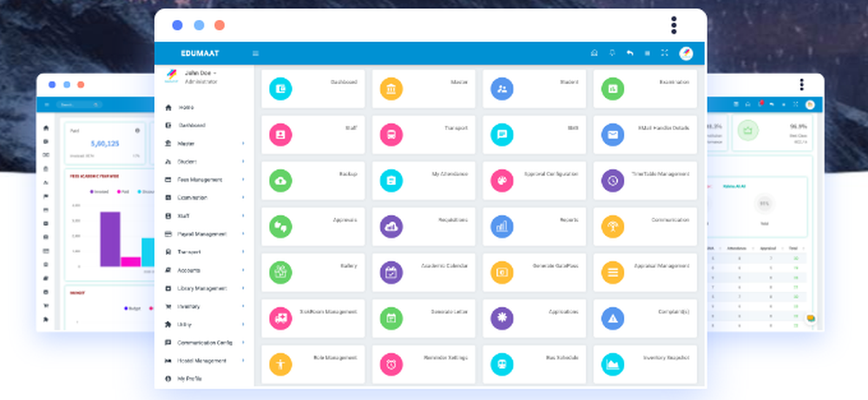Expand Fees Management arrow in sidebar

point(243,180)
